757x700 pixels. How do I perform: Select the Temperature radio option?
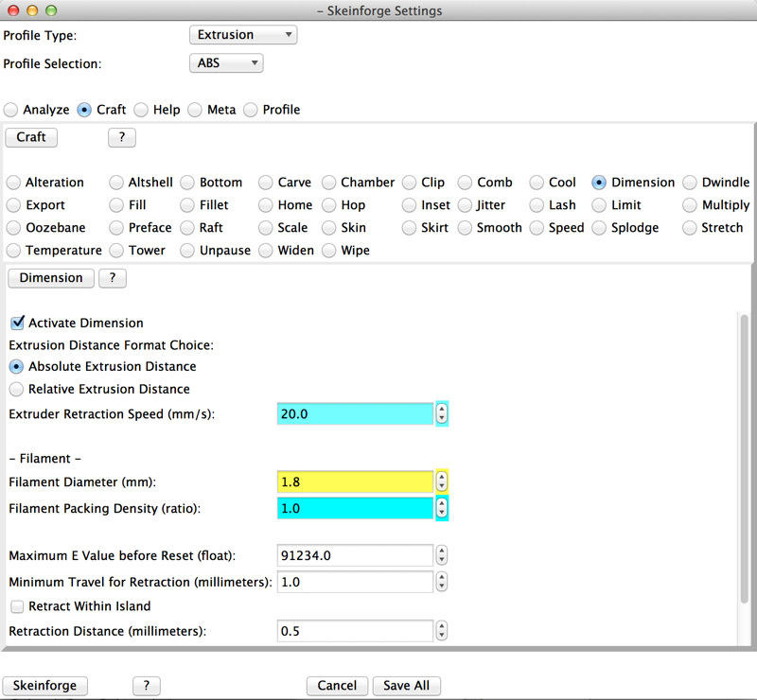[x=13, y=251]
